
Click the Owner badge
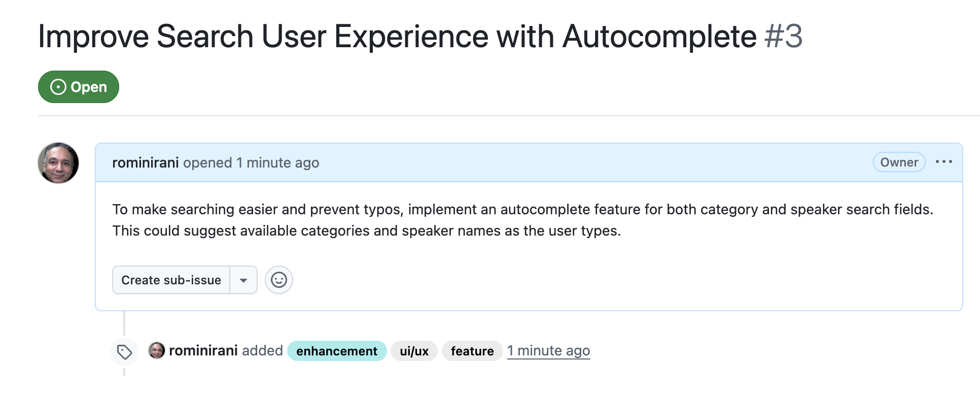click(899, 162)
